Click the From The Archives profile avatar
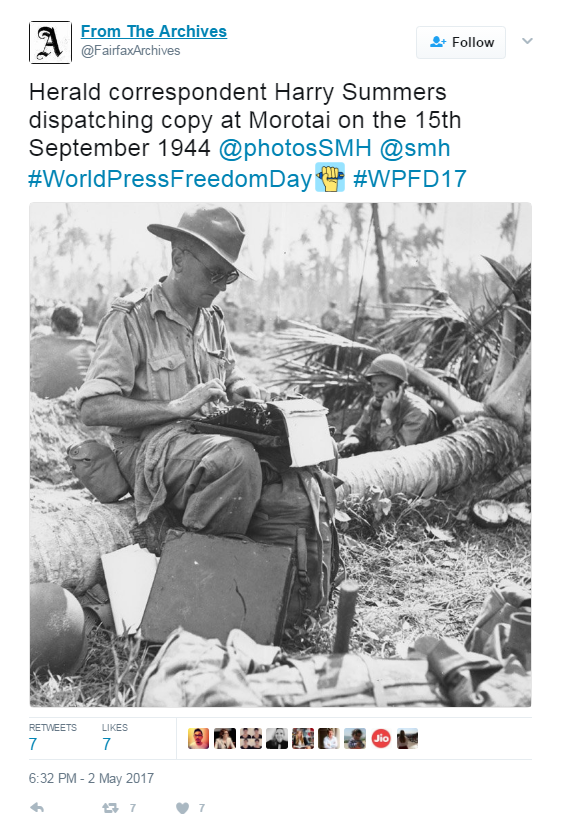563x824 pixels. (50, 43)
